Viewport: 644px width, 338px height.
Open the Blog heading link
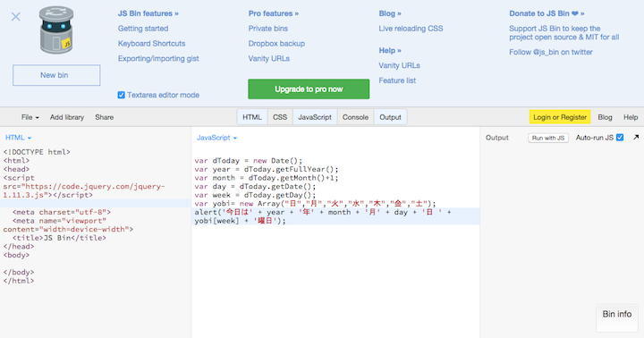(390, 13)
